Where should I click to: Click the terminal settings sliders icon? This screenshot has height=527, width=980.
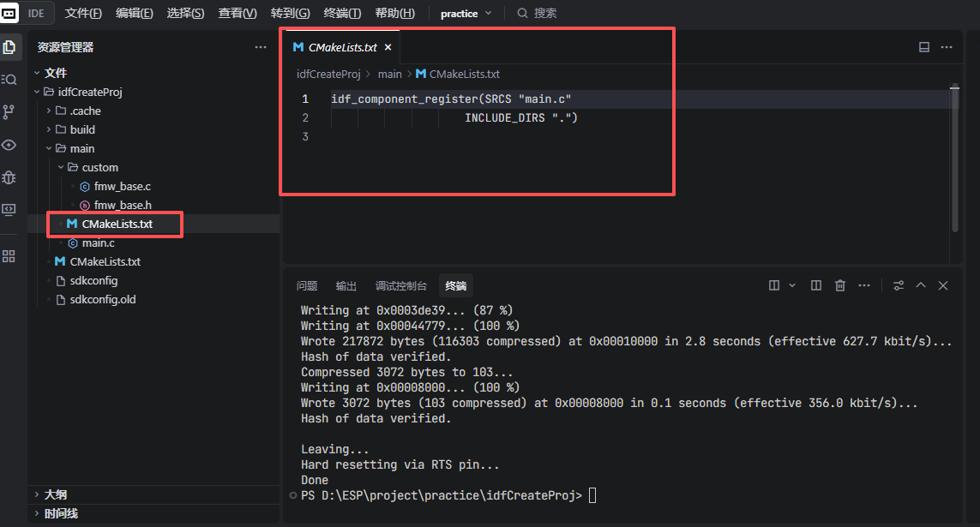[x=899, y=285]
